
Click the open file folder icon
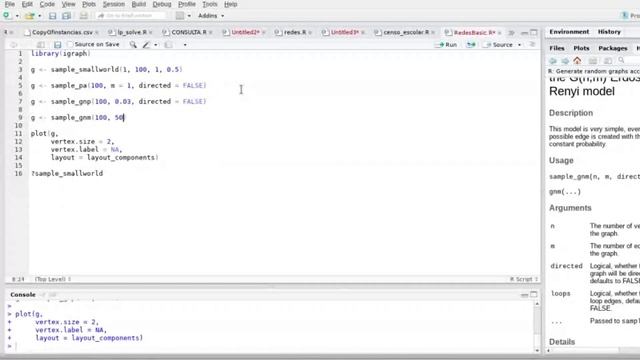pos(29,16)
